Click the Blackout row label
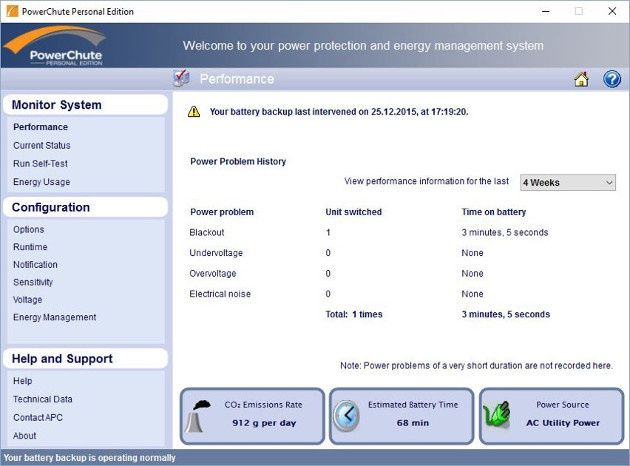The width and height of the screenshot is (630, 466). pos(207,233)
